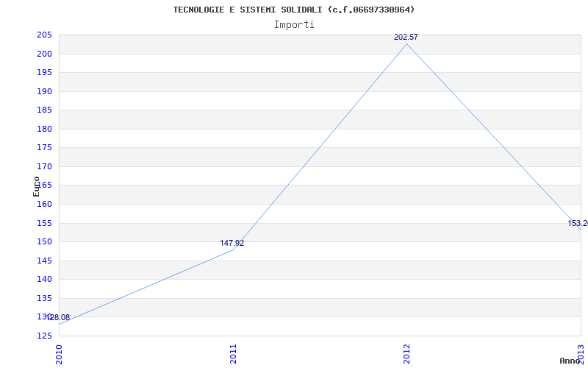Click the Anno x-axis title

point(570,361)
